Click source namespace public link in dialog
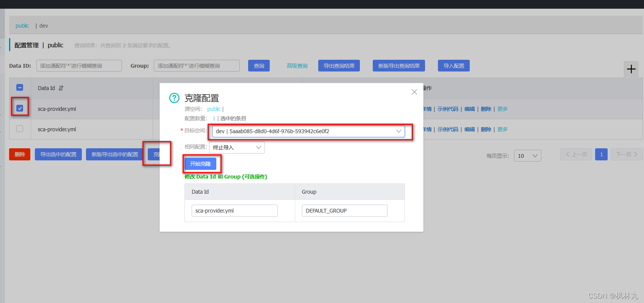Screen dimensions: 644x303 (x=214, y=109)
